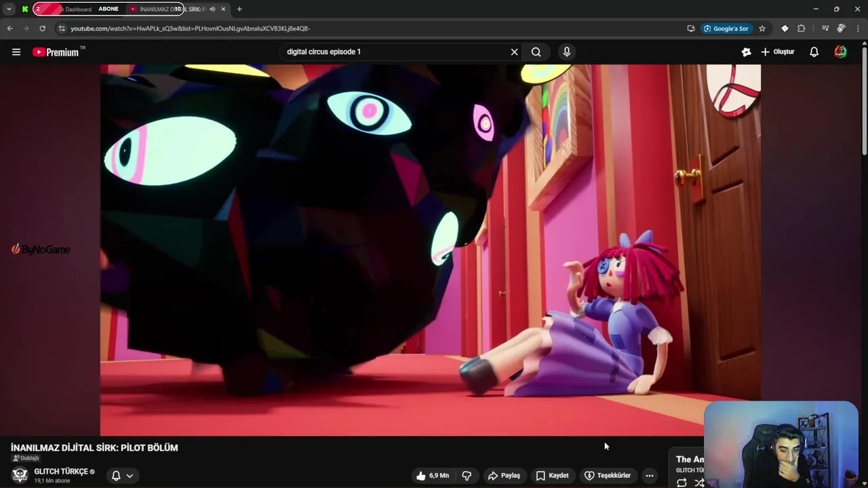This screenshot has width=868, height=488.
Task: Bookmark this page with the star icon
Action: coord(762,28)
